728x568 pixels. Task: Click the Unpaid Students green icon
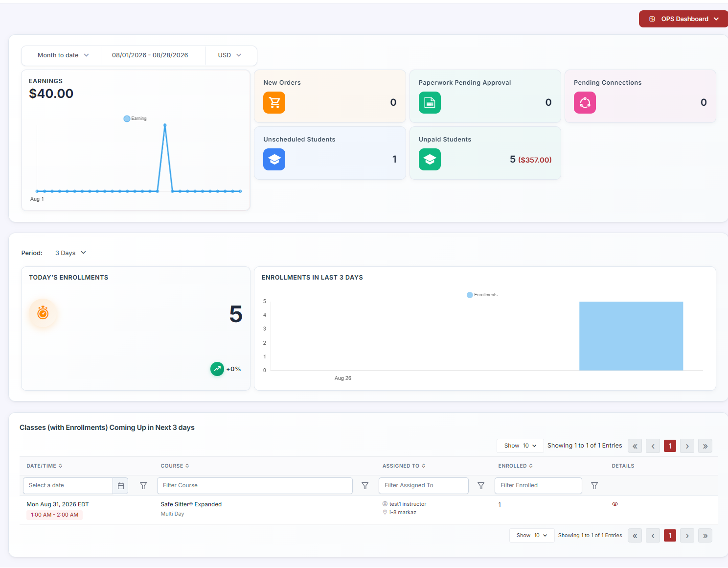coord(430,160)
